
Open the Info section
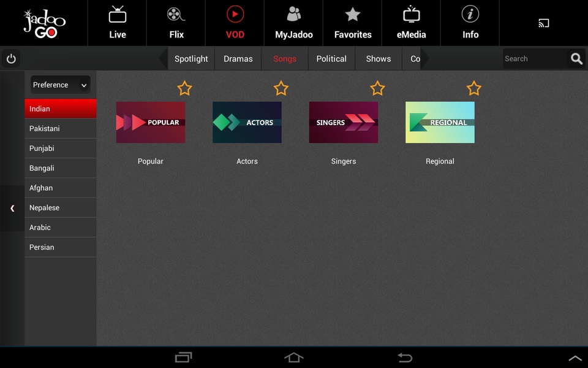coord(470,23)
